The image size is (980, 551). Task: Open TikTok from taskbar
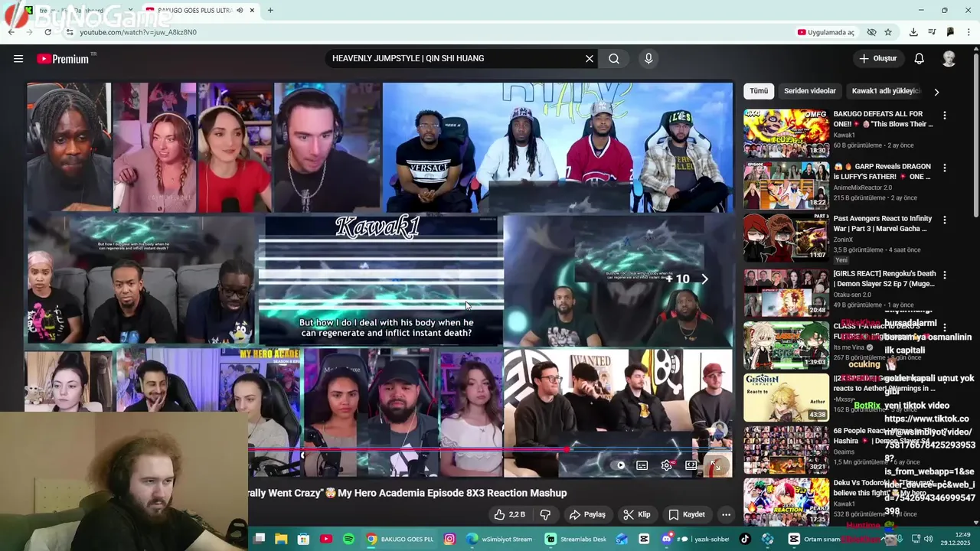point(745,539)
